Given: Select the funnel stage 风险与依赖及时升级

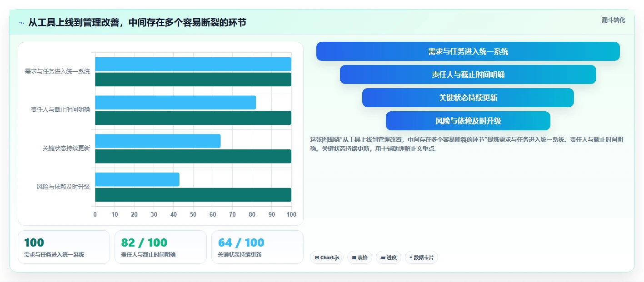Looking at the screenshot, I should point(468,121).
